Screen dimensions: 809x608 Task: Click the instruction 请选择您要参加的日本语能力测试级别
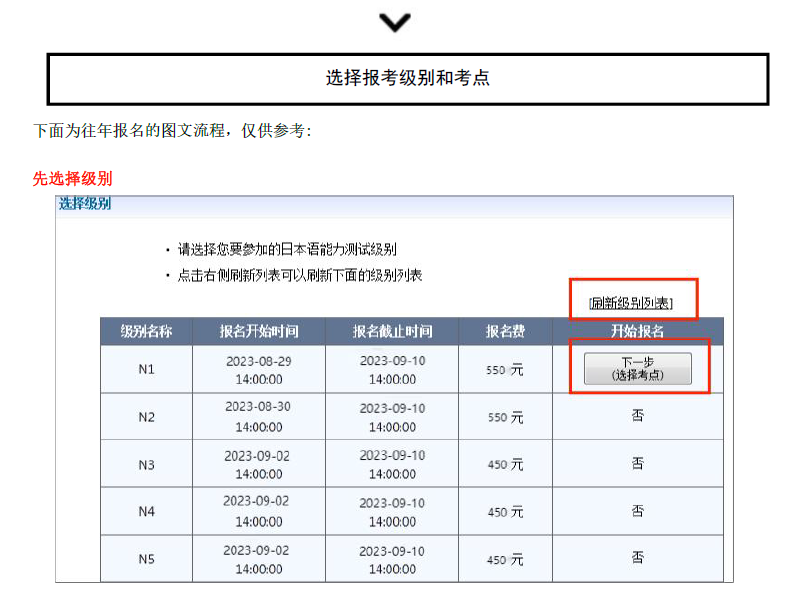pyautogui.click(x=287, y=250)
